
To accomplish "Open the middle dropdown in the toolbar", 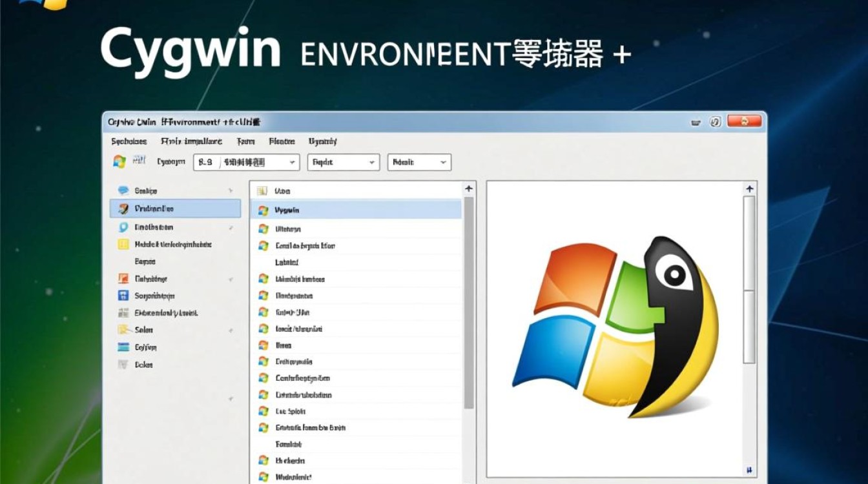I will click(x=343, y=163).
